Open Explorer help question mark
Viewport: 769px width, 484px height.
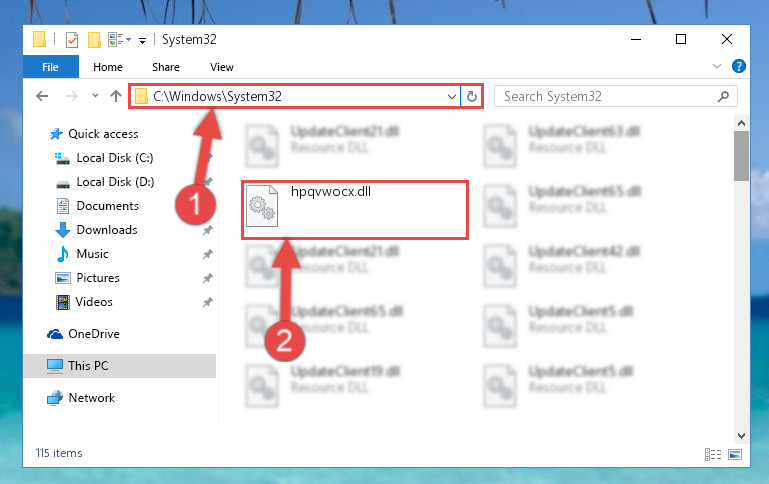[739, 66]
